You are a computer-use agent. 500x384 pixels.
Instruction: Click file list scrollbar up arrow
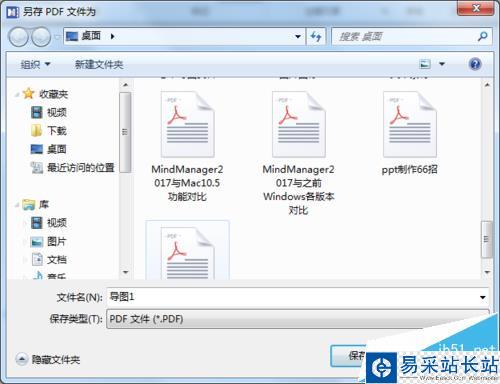click(x=487, y=85)
